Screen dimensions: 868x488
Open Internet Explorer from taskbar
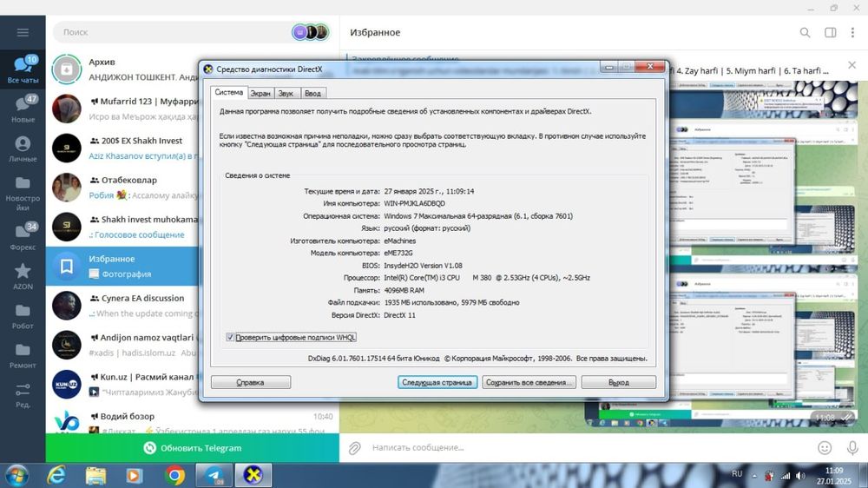pos(56,475)
